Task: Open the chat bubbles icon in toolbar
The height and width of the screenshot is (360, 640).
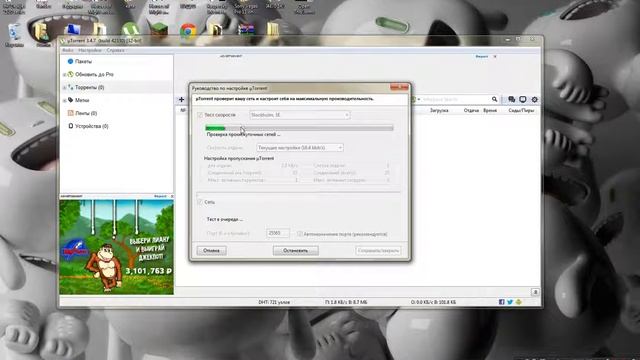Action: [511, 99]
